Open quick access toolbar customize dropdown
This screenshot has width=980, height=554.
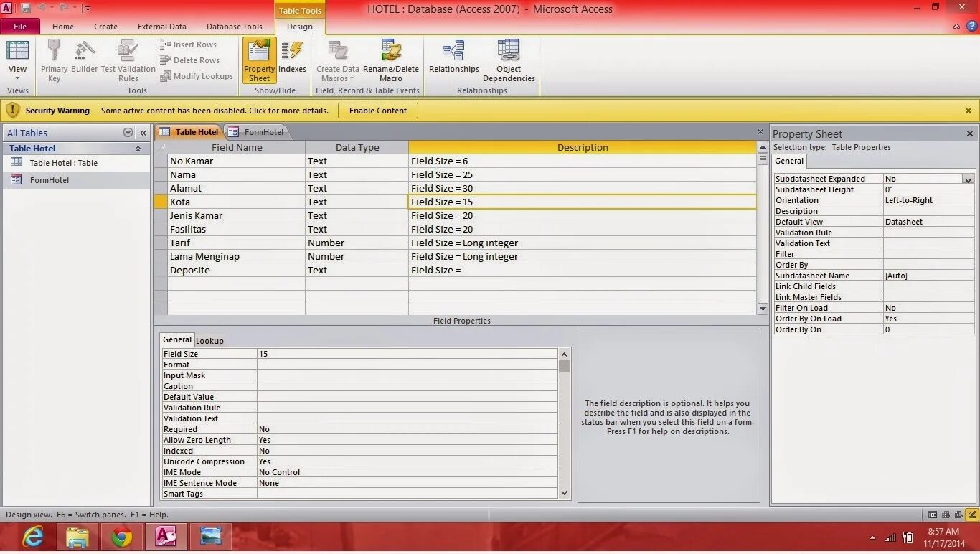pyautogui.click(x=88, y=9)
